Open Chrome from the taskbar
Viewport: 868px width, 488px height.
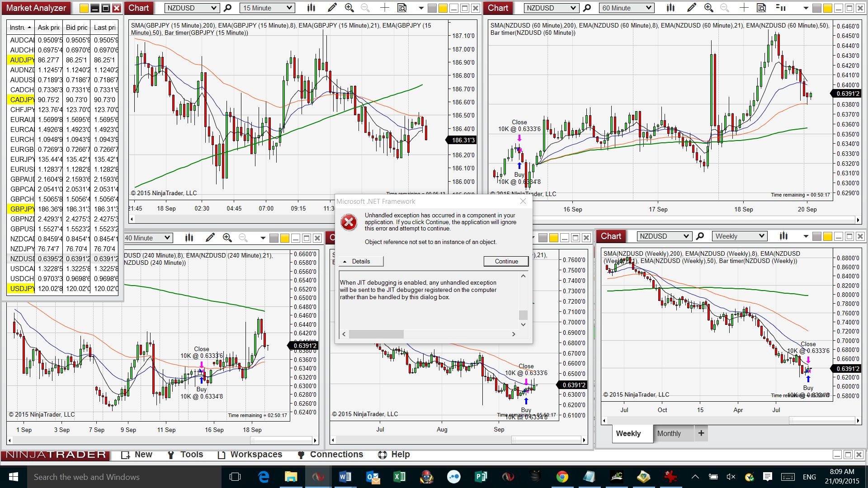[562, 477]
